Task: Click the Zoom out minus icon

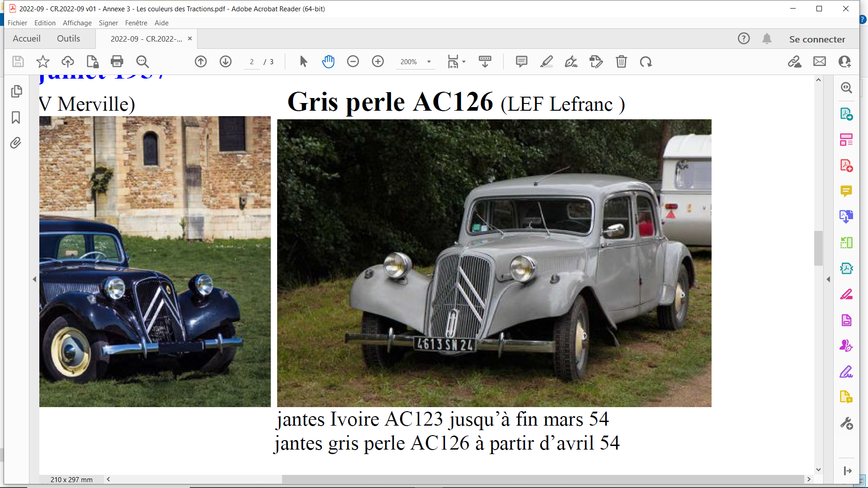Action: pyautogui.click(x=353, y=61)
